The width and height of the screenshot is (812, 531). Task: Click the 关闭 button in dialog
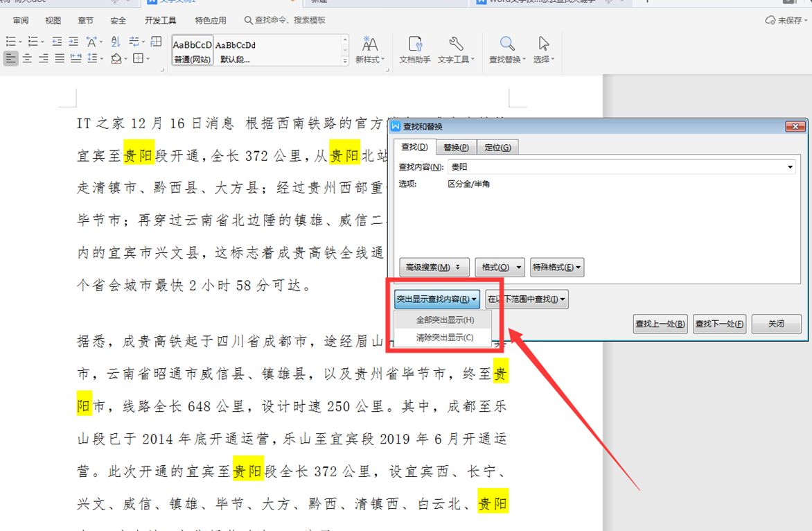[x=776, y=324]
